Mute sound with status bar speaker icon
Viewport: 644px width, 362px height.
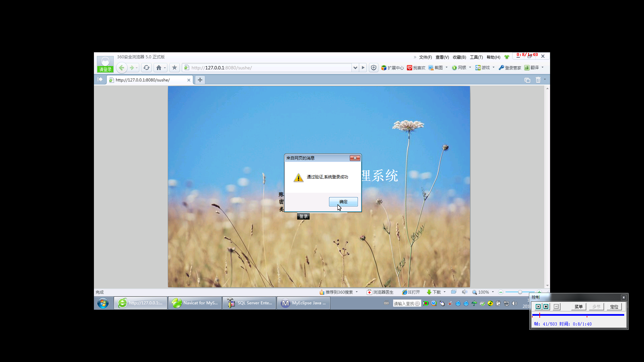[465, 292]
